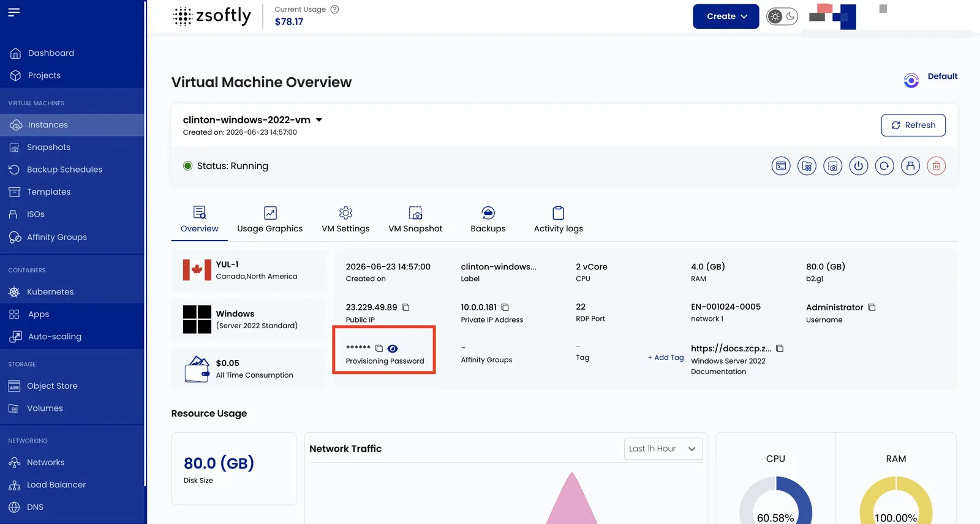Switch to the VM Settings tab
The image size is (980, 524).
coord(345,220)
